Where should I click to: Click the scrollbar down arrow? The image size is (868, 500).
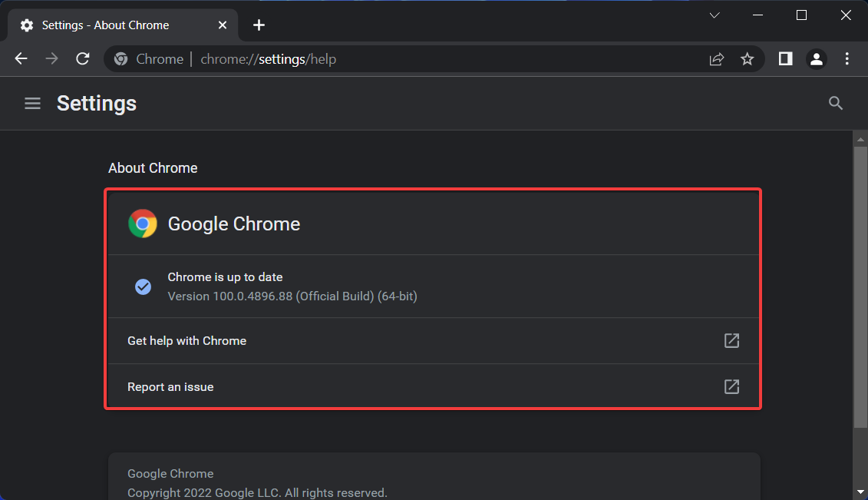pos(860,491)
